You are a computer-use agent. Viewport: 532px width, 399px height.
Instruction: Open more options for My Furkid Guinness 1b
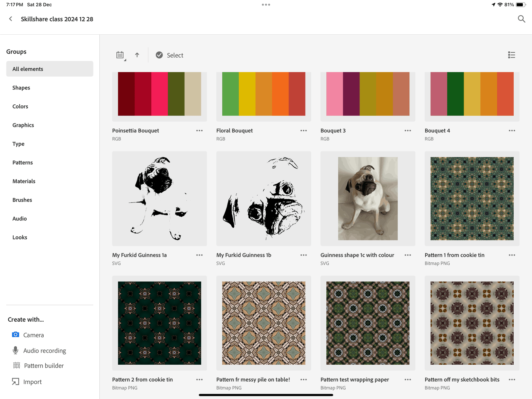click(304, 255)
